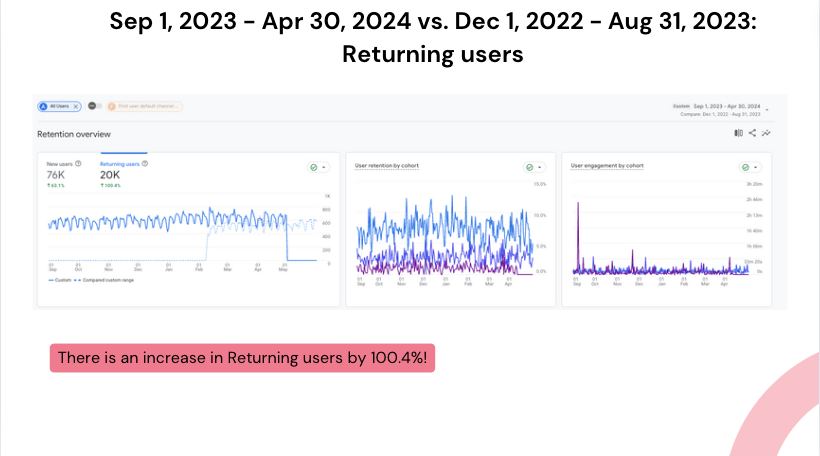
Task: Open dropdown arrow on the users chart card
Action: click(x=324, y=167)
